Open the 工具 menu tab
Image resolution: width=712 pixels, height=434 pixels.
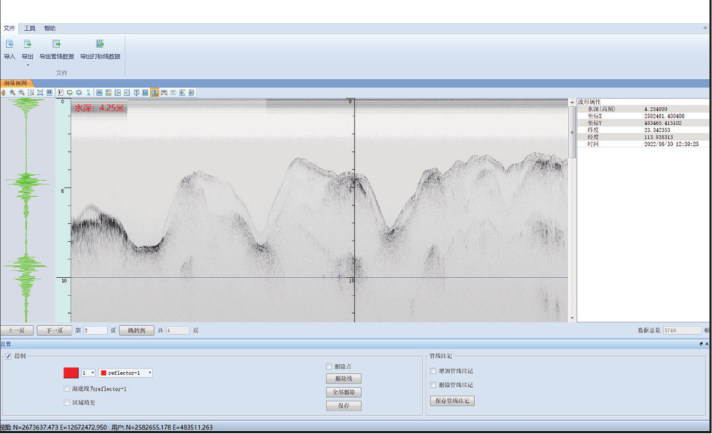(x=29, y=29)
